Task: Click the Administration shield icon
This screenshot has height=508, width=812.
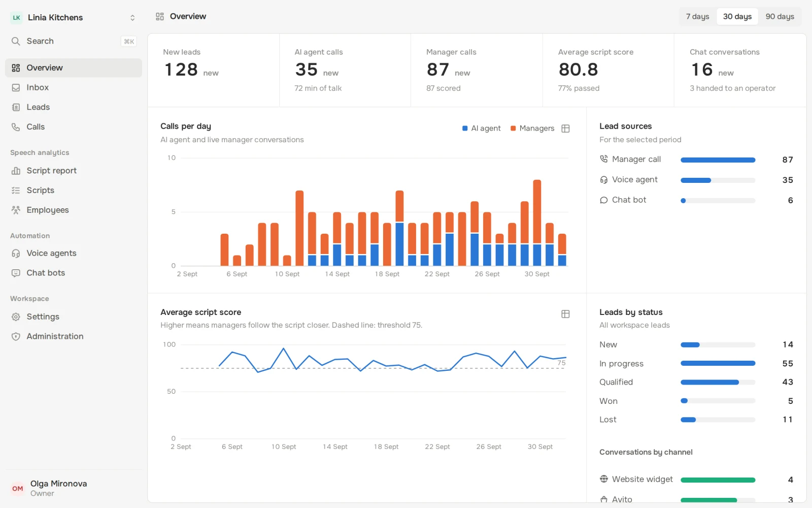Action: 16,336
